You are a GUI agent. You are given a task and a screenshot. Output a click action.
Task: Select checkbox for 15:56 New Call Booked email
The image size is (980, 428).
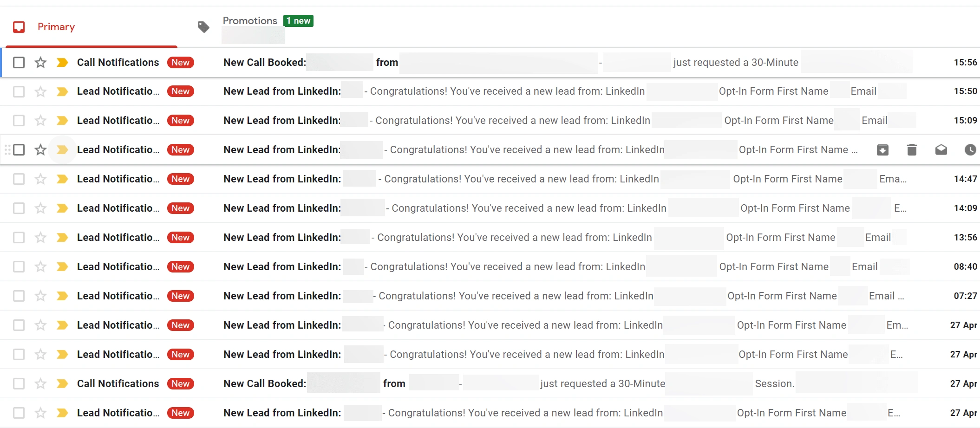pyautogui.click(x=19, y=62)
